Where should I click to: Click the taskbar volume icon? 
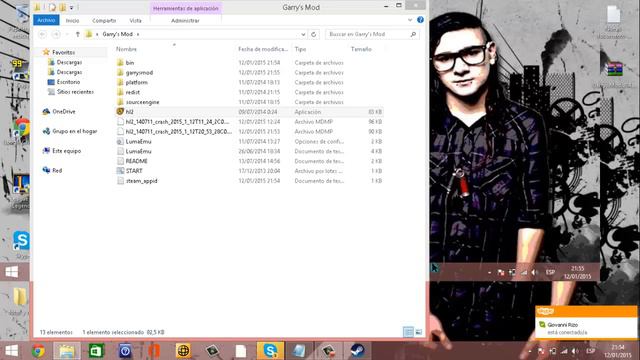pyautogui.click(x=575, y=351)
